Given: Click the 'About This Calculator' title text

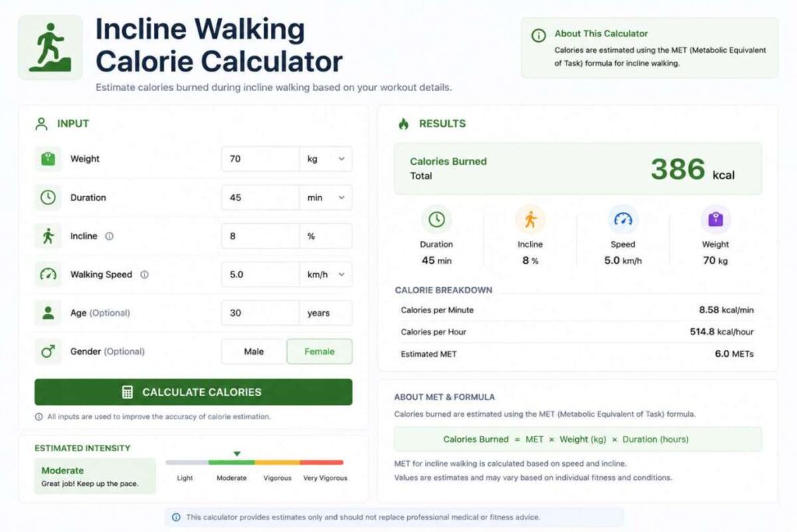Looking at the screenshot, I should click(601, 33).
